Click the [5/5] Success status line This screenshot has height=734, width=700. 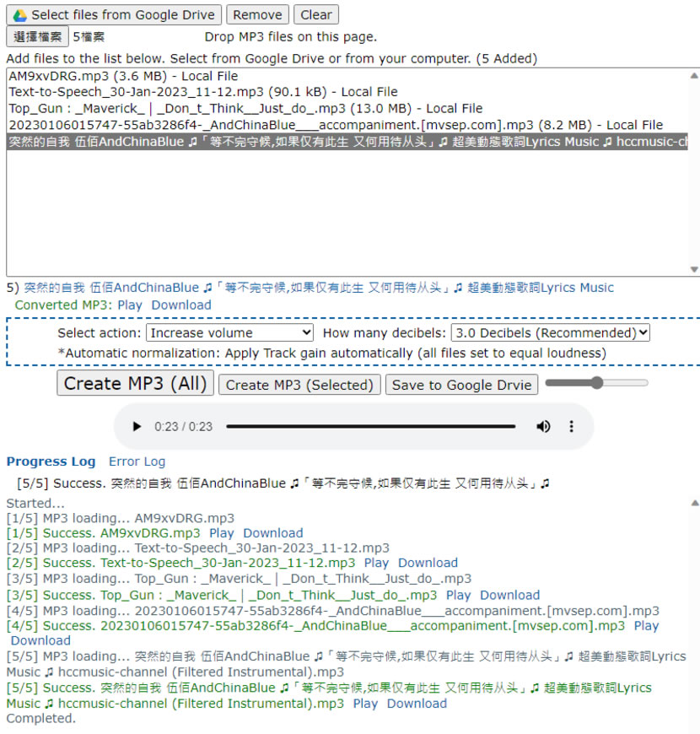(283, 483)
